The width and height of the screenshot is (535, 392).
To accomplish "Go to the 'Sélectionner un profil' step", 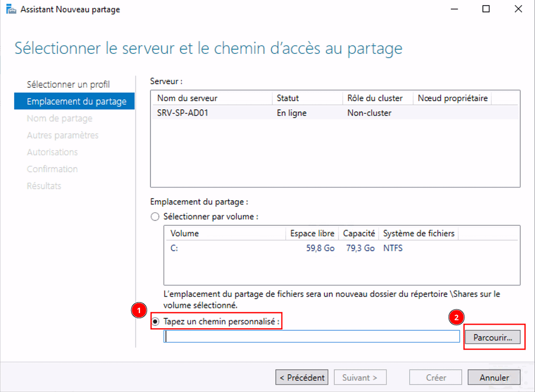I will coord(68,85).
